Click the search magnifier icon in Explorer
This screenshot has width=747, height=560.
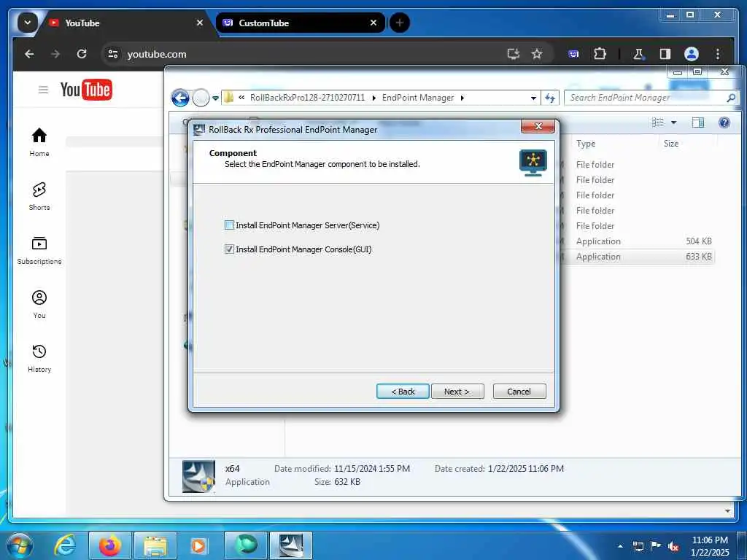[x=731, y=98]
